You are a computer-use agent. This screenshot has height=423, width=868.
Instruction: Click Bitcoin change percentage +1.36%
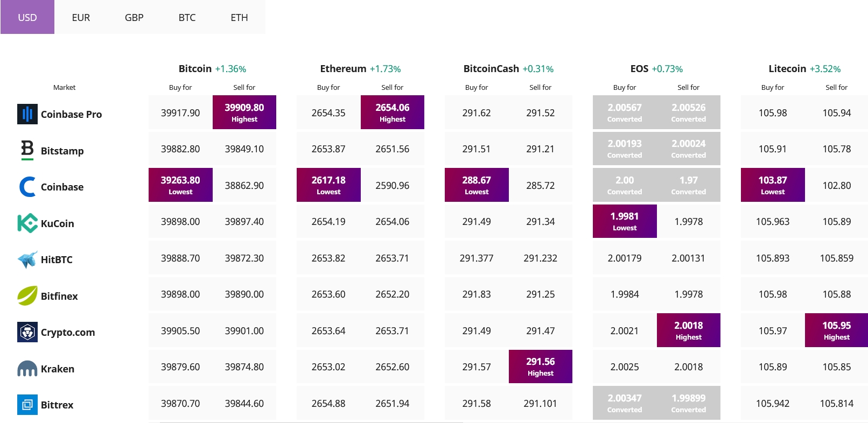230,69
